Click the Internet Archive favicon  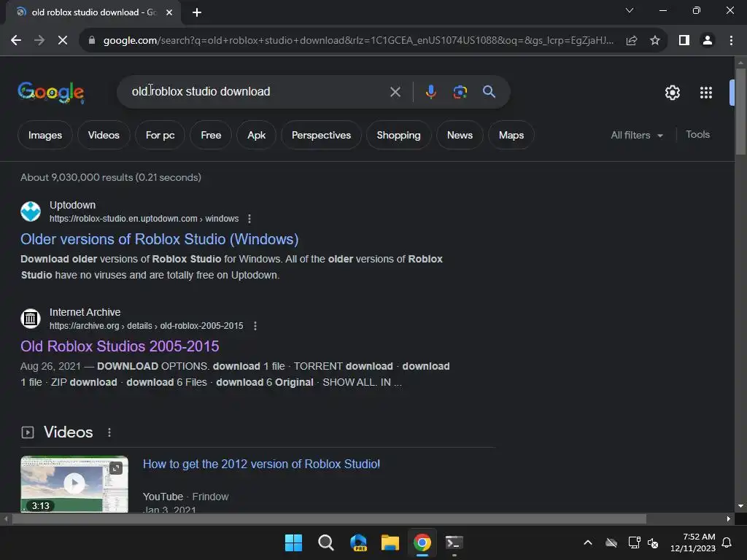(x=31, y=319)
